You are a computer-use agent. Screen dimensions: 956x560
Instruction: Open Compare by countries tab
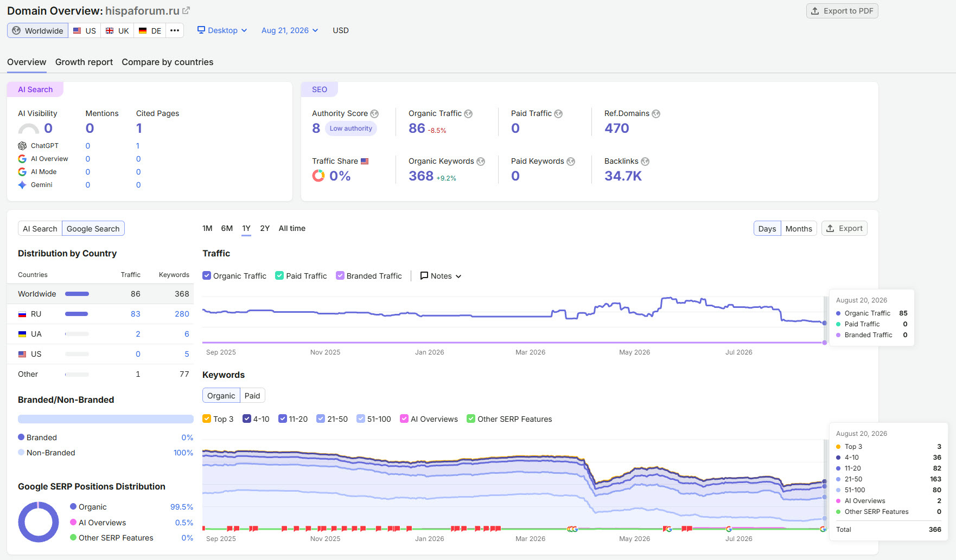click(168, 62)
